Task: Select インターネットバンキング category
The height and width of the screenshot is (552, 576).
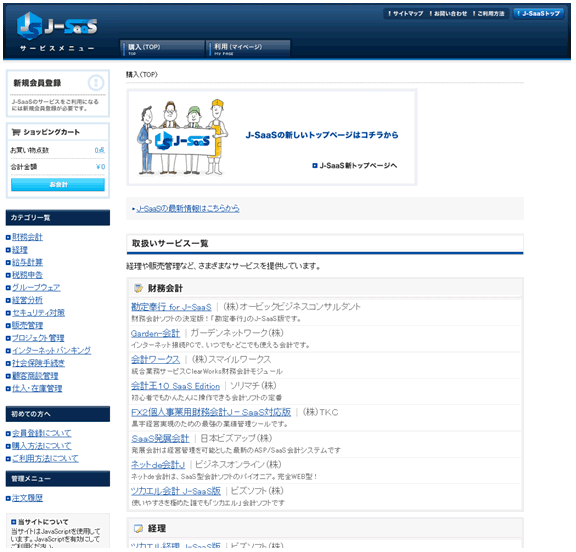Action: coord(51,351)
